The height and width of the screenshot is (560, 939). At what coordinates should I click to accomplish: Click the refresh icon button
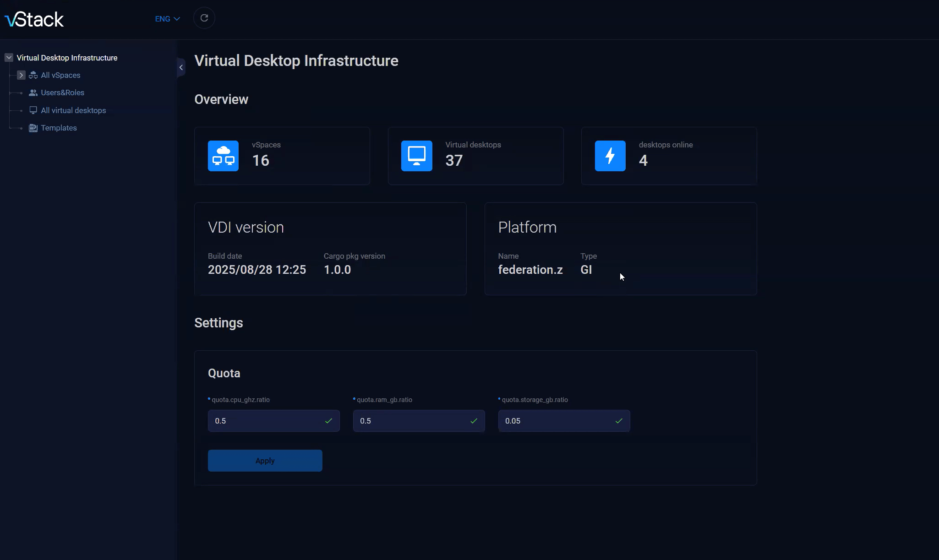[x=204, y=18]
